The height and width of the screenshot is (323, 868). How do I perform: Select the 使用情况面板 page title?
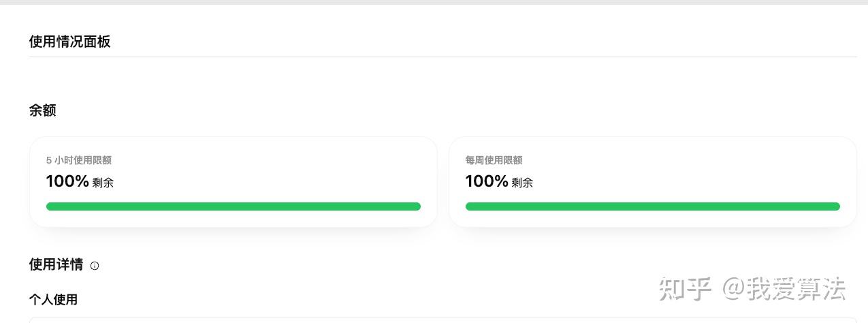(69, 42)
